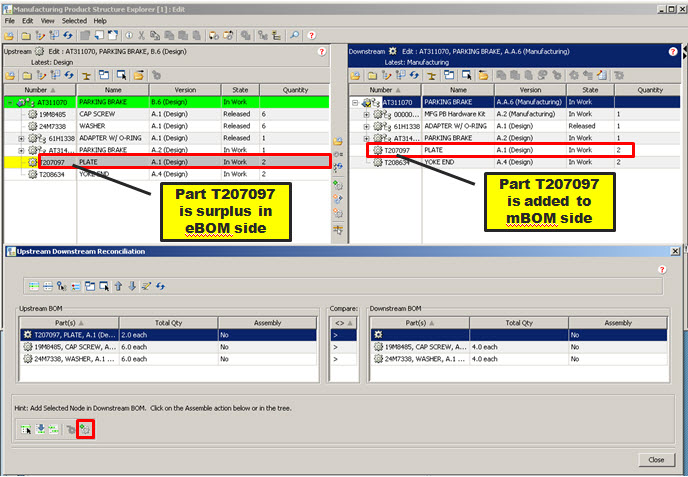Click '4.0 each' for Downstream CAP SCREW
This screenshot has height=477, width=688.
[x=484, y=347]
